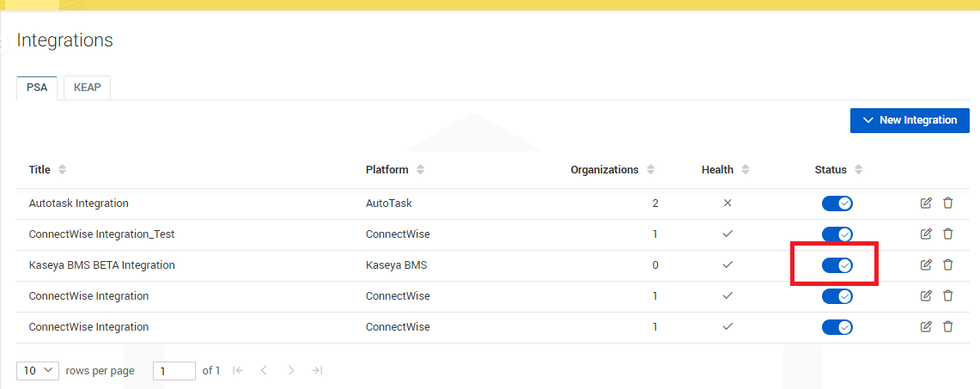Go to next page arrow

(x=291, y=371)
